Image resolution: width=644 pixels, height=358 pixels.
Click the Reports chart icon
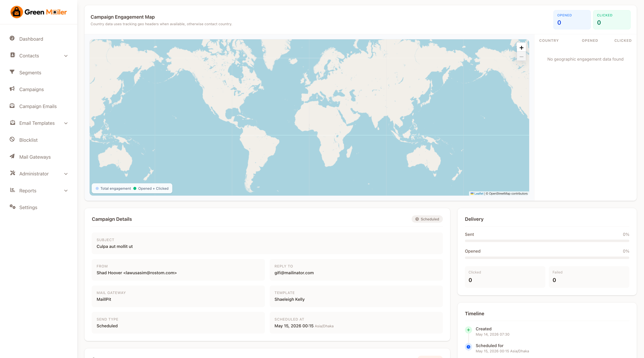(x=12, y=190)
